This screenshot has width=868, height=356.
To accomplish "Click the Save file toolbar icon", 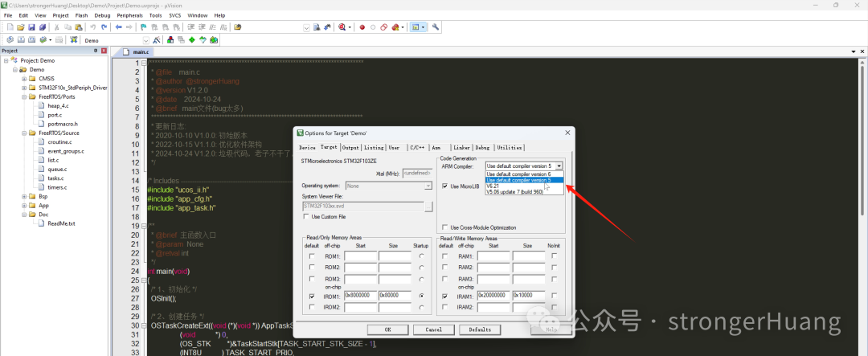I will (x=31, y=27).
